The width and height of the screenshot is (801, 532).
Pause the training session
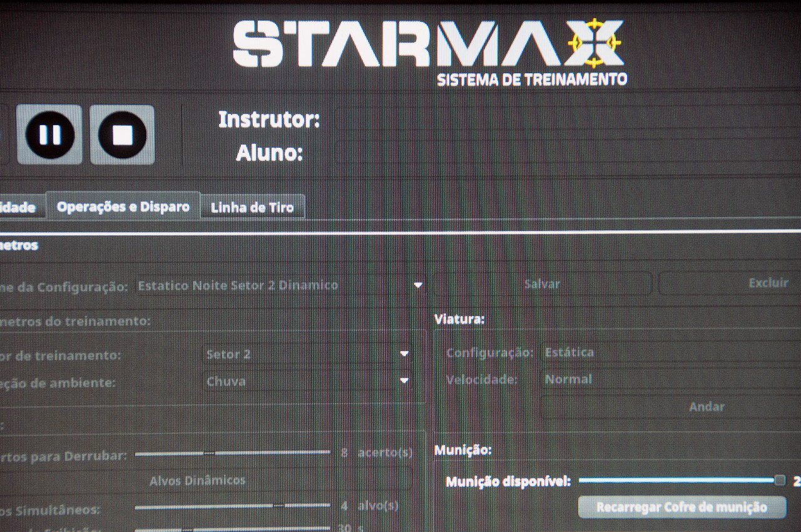coord(49,135)
